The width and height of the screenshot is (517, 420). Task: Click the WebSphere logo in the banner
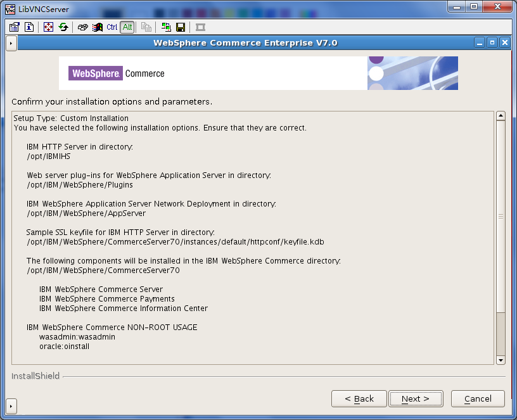96,73
